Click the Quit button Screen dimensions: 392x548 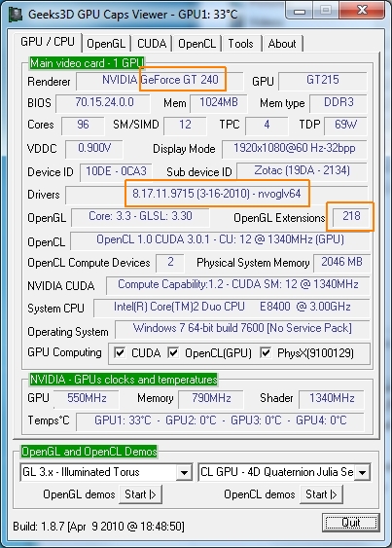tap(351, 523)
